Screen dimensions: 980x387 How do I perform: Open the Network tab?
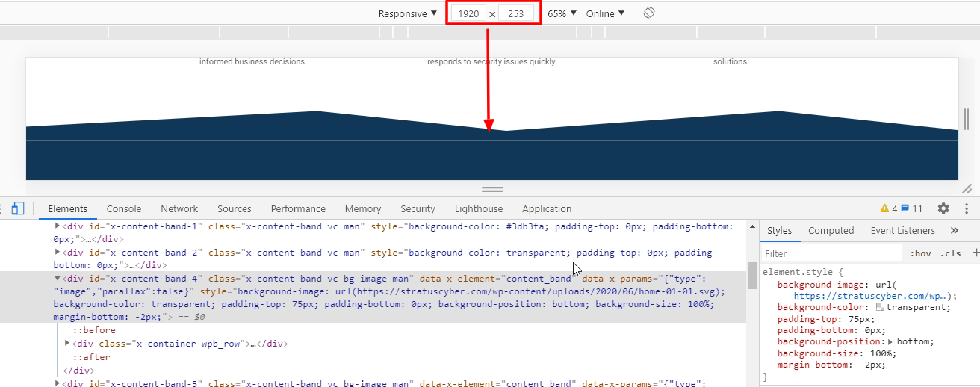[179, 208]
